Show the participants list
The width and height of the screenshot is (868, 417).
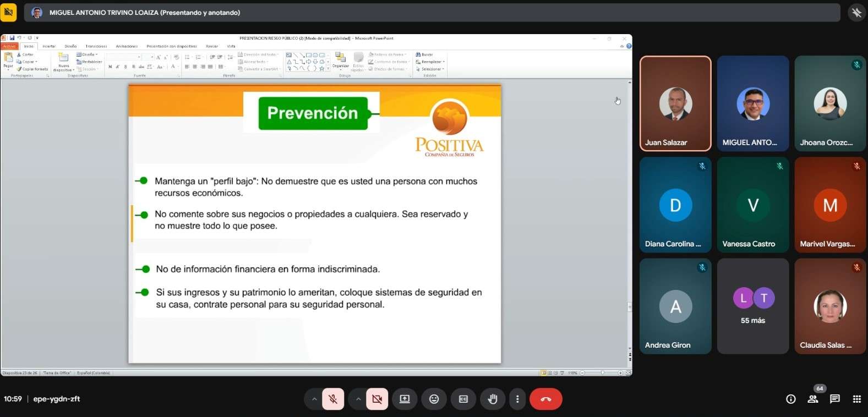click(813, 399)
